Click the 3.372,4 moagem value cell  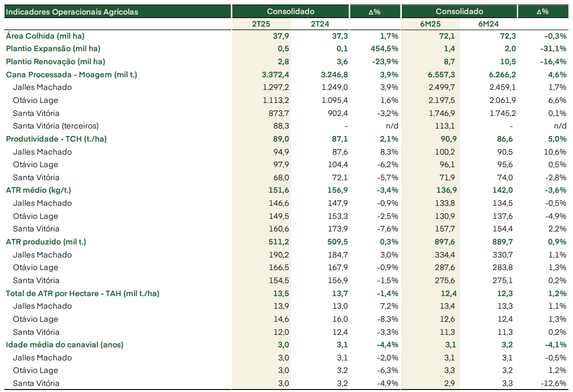(275, 75)
